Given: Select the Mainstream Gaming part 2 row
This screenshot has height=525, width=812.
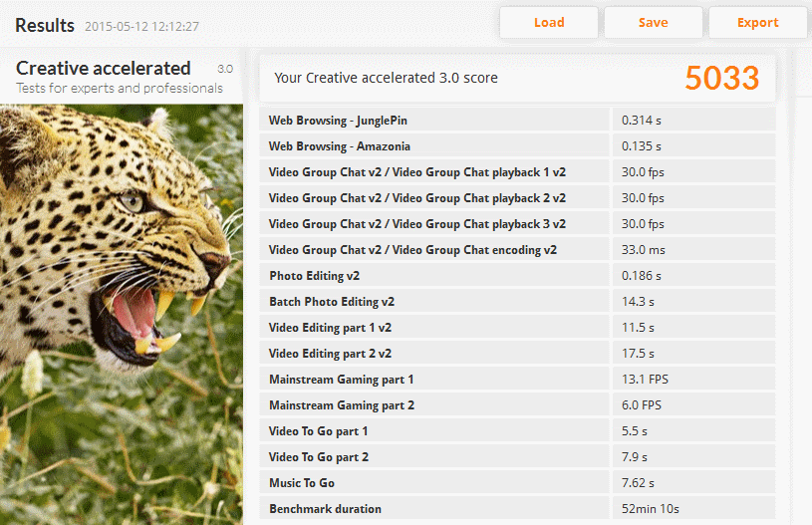Looking at the screenshot, I should tap(517, 404).
